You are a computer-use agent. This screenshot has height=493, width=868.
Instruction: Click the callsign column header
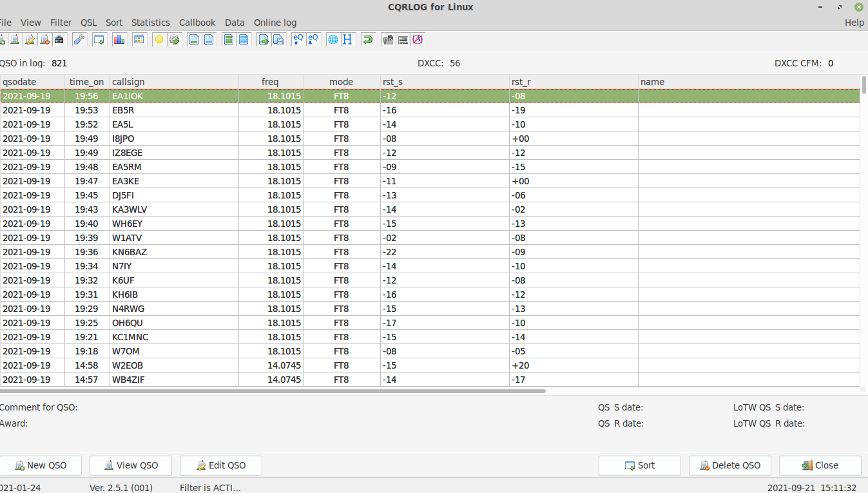tap(174, 82)
